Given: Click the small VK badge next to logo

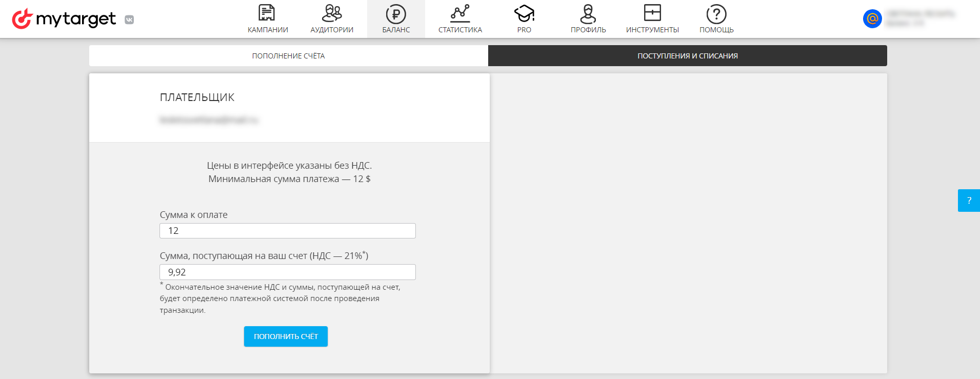Looking at the screenshot, I should tap(129, 19).
